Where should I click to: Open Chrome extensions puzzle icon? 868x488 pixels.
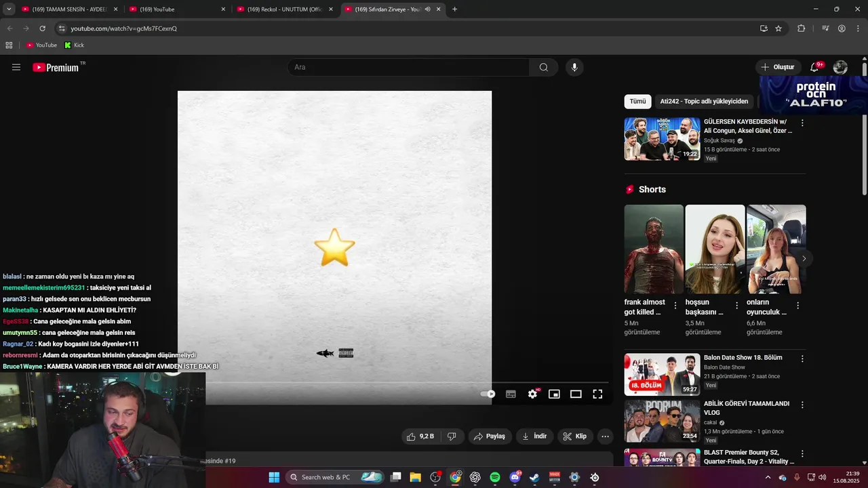(x=802, y=28)
